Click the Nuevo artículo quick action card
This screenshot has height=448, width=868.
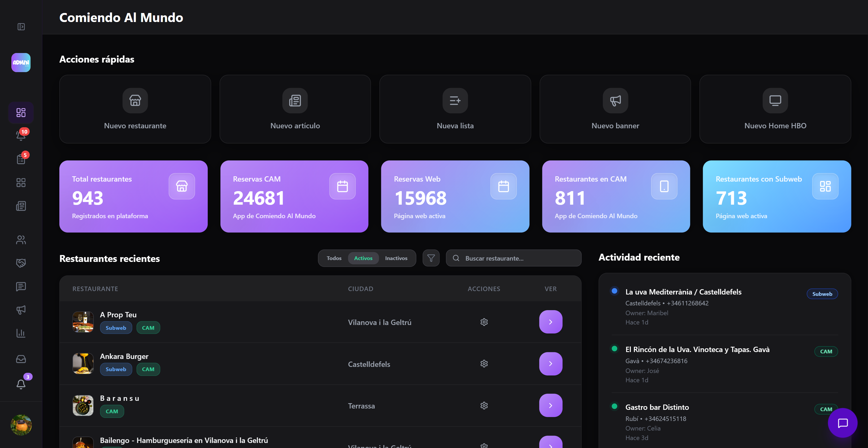pos(295,109)
